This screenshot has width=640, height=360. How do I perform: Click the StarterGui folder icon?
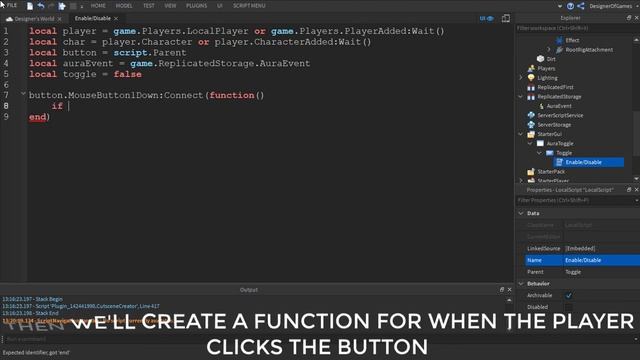(531, 134)
